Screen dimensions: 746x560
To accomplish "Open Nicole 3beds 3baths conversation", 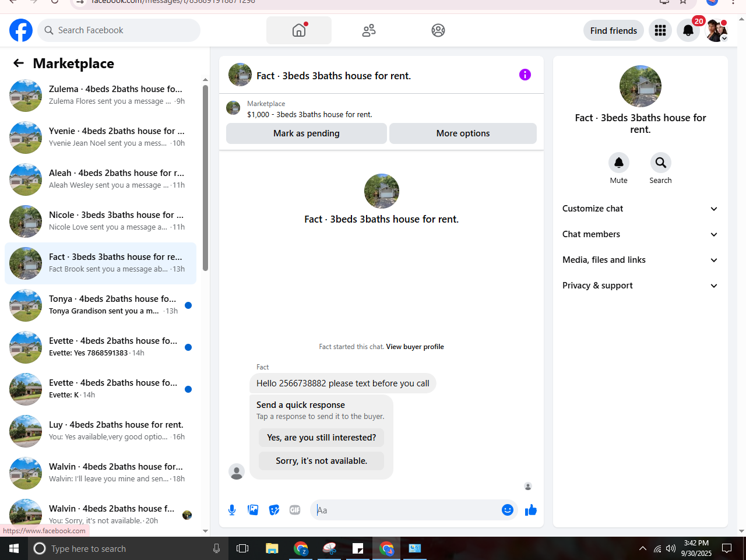I will (x=100, y=221).
